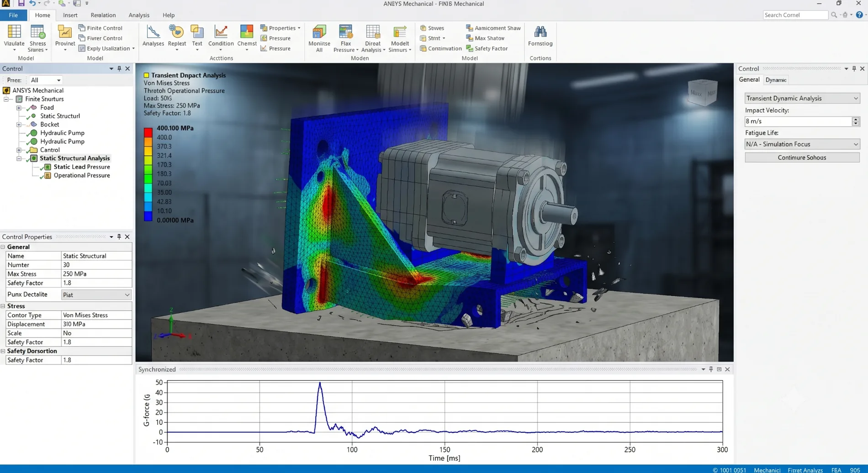Collapse the Safety Dorsortion section

tap(3, 351)
